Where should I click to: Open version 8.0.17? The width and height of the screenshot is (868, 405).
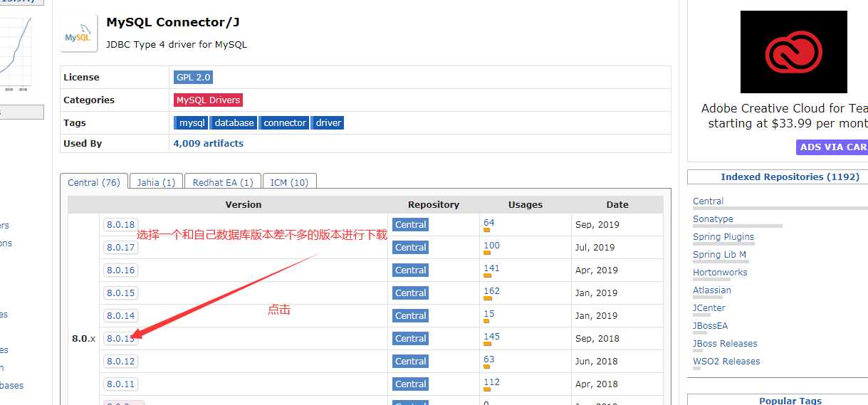tap(120, 247)
